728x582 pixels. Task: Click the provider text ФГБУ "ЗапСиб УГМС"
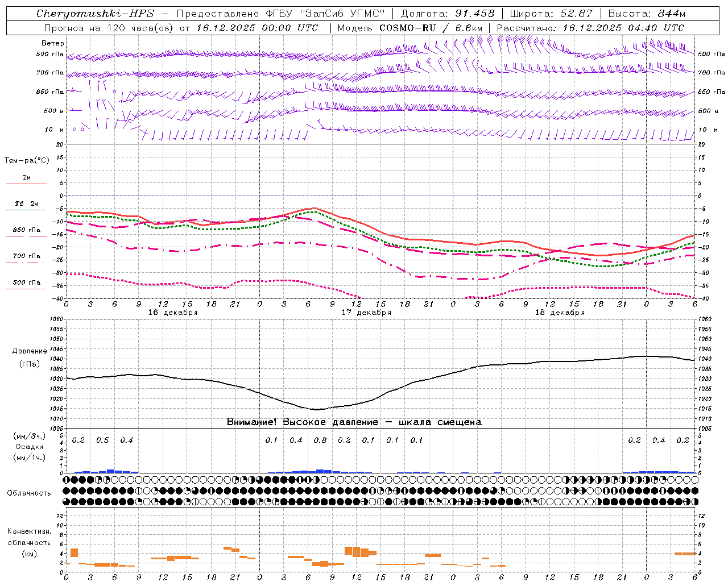325,14
